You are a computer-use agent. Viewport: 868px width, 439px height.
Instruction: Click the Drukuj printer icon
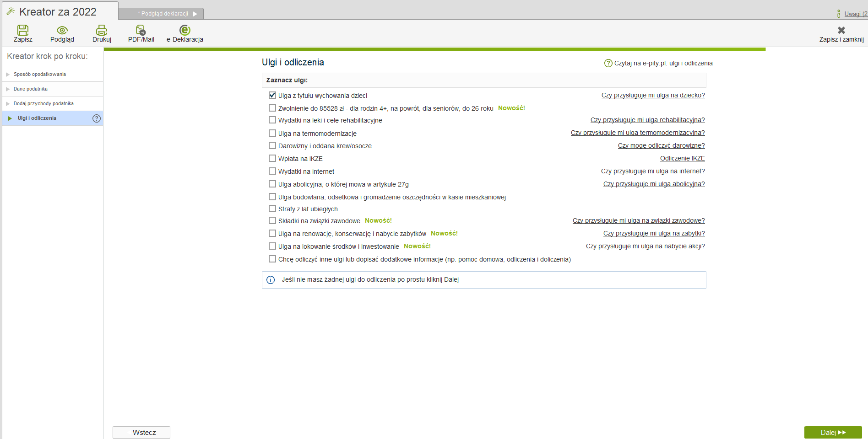tap(102, 31)
